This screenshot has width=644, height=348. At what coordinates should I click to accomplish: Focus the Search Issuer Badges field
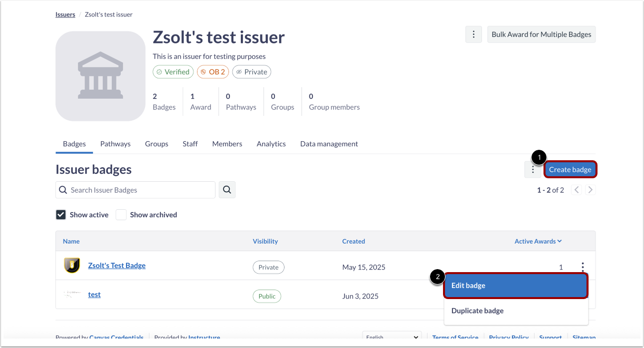141,190
